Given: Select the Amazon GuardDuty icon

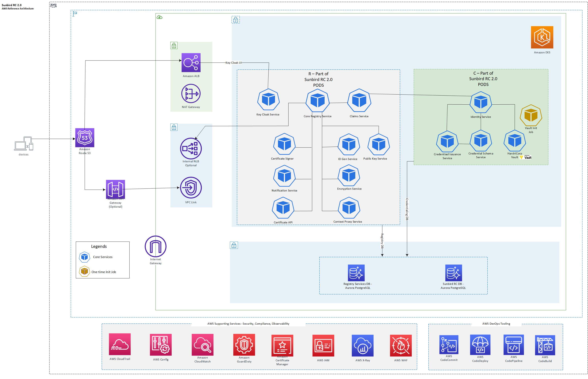Looking at the screenshot, I should pyautogui.click(x=244, y=345).
